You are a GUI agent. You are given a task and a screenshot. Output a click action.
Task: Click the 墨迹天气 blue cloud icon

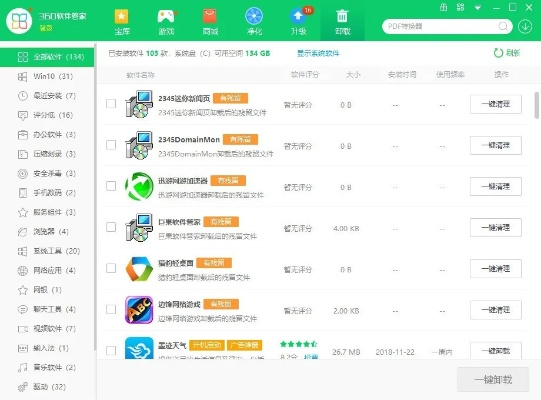[x=139, y=348]
